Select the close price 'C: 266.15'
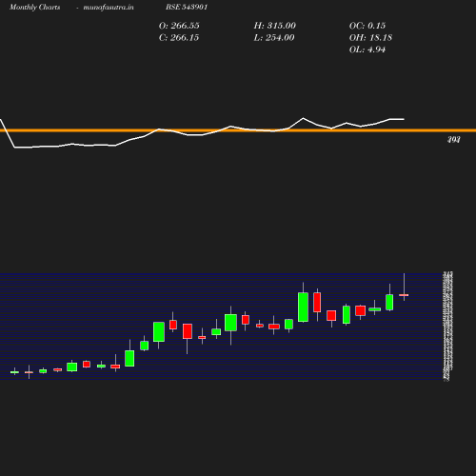The image size is (476, 476). click(x=179, y=37)
